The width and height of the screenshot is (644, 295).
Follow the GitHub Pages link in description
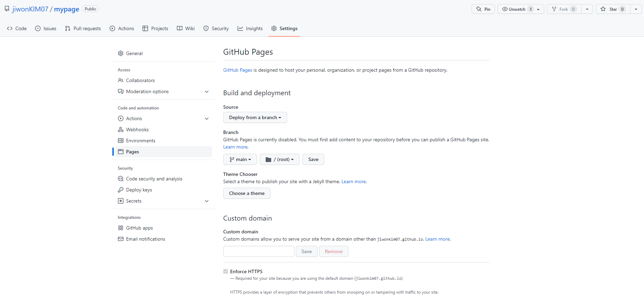coord(238,70)
